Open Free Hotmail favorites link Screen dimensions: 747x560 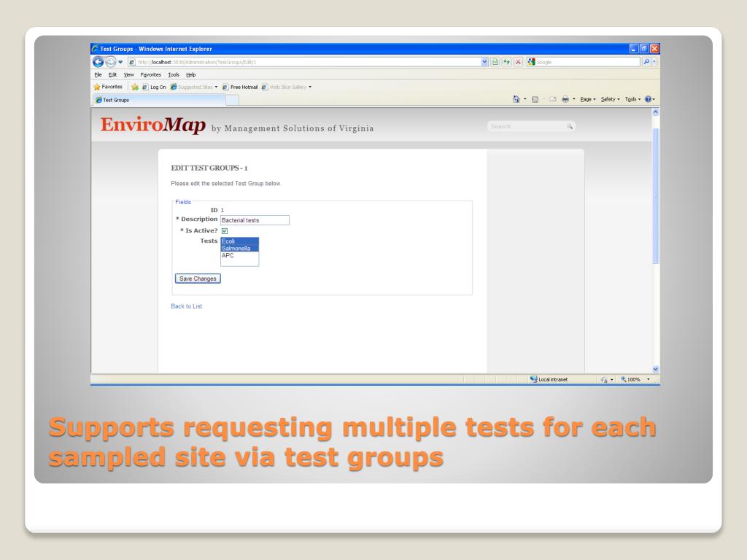[x=239, y=87]
